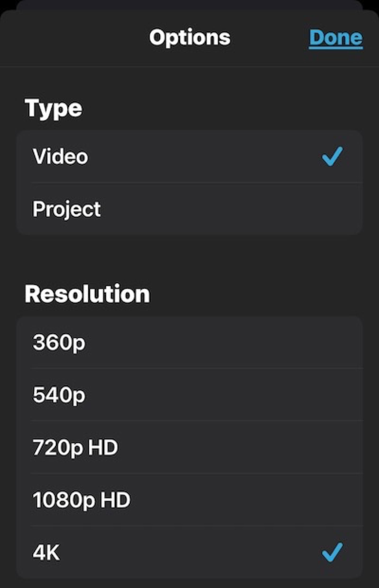Click the empty checkmark area in 360p row
The height and width of the screenshot is (588, 379).
tap(332, 342)
